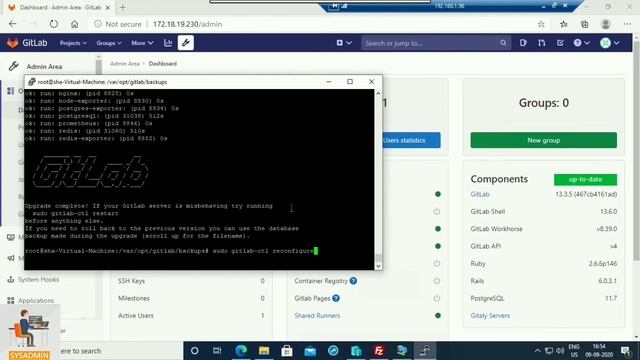640x360 pixels.
Task: Click the New group button
Action: [x=543, y=140]
